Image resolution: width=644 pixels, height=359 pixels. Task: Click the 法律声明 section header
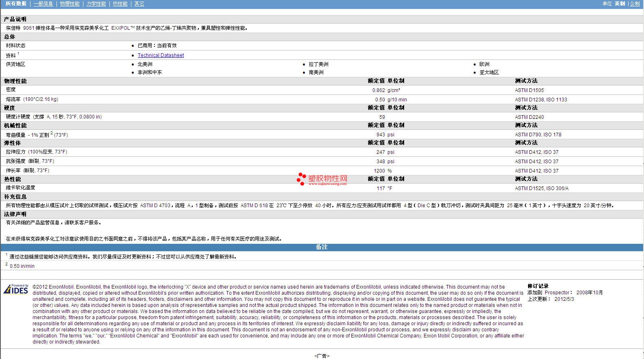click(15, 215)
